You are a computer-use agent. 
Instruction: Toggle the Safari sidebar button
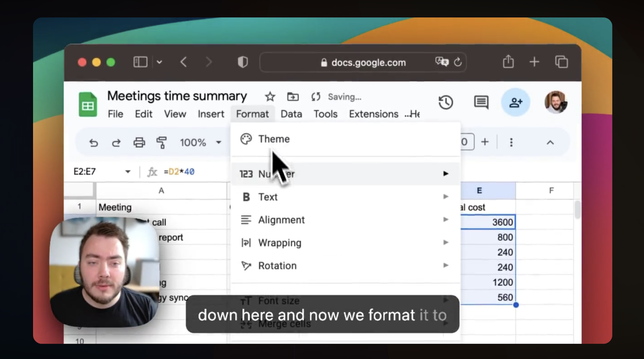pyautogui.click(x=140, y=62)
